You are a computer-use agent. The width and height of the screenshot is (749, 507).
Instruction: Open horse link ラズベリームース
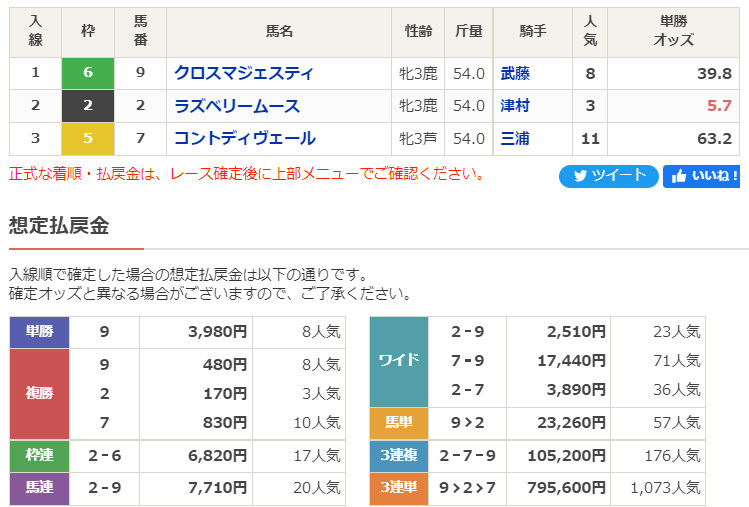[237, 106]
